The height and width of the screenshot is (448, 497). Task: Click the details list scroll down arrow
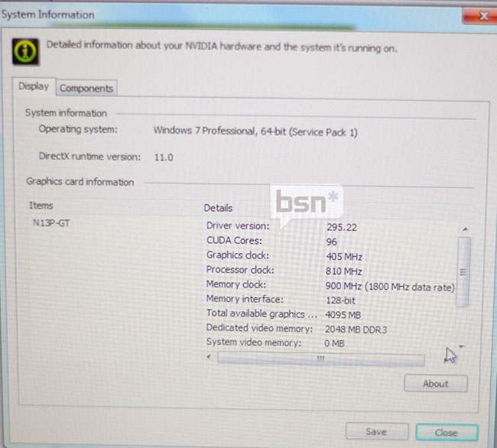coord(462,346)
